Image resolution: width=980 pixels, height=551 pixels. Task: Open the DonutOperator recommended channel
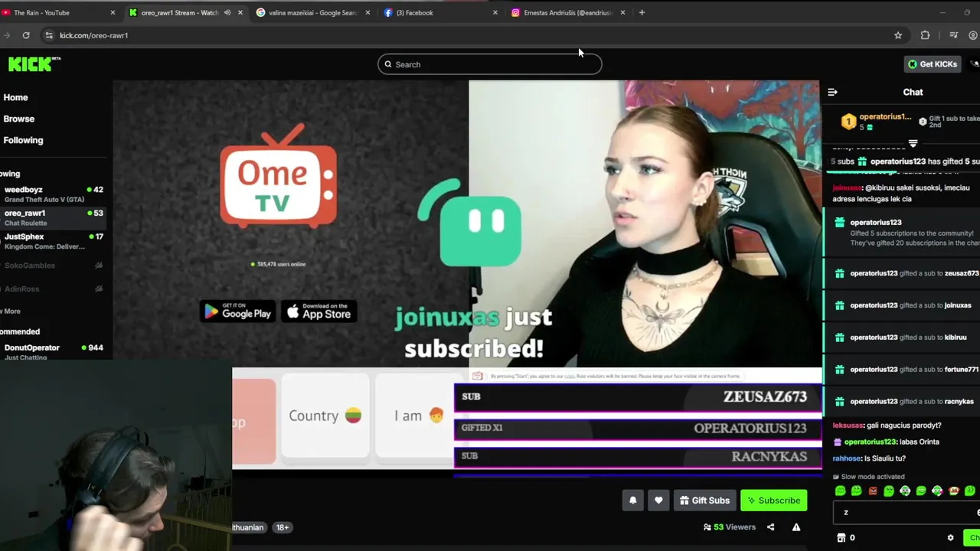(x=54, y=351)
